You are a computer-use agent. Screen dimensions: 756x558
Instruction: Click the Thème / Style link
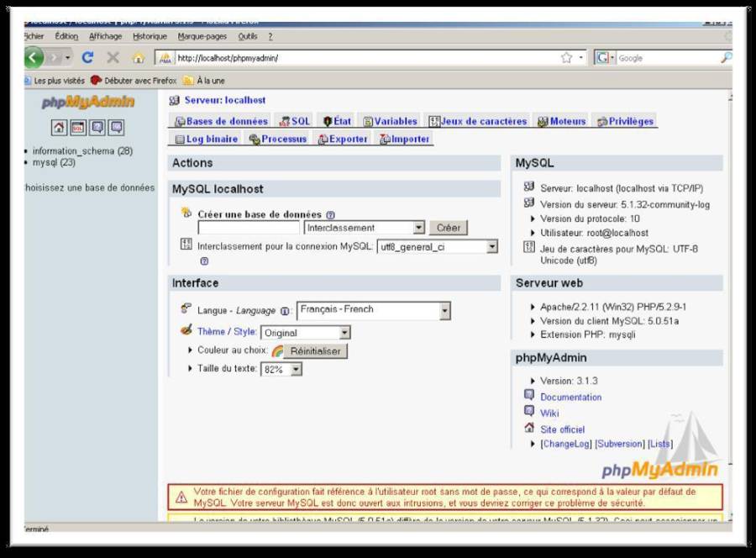(227, 332)
